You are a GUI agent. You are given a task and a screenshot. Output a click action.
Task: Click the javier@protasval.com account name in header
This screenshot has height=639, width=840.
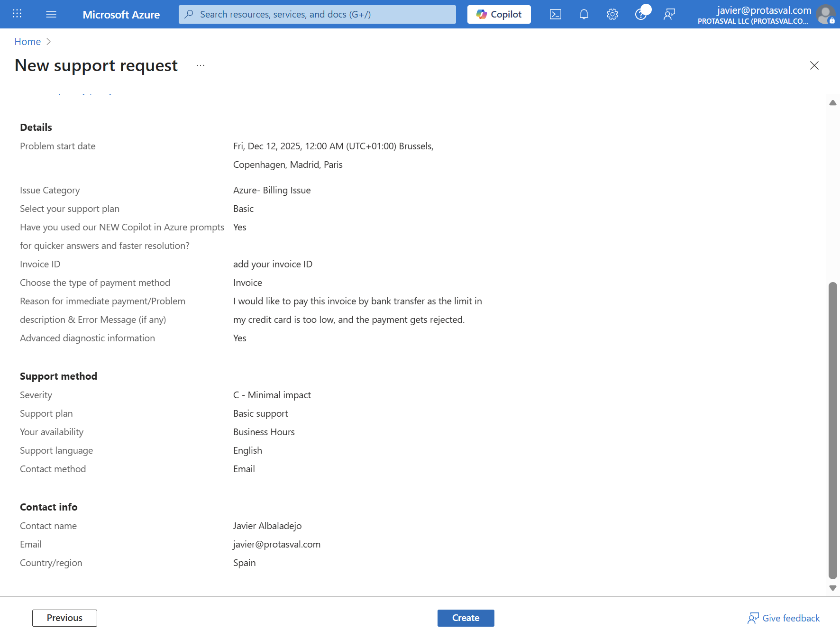(764, 10)
